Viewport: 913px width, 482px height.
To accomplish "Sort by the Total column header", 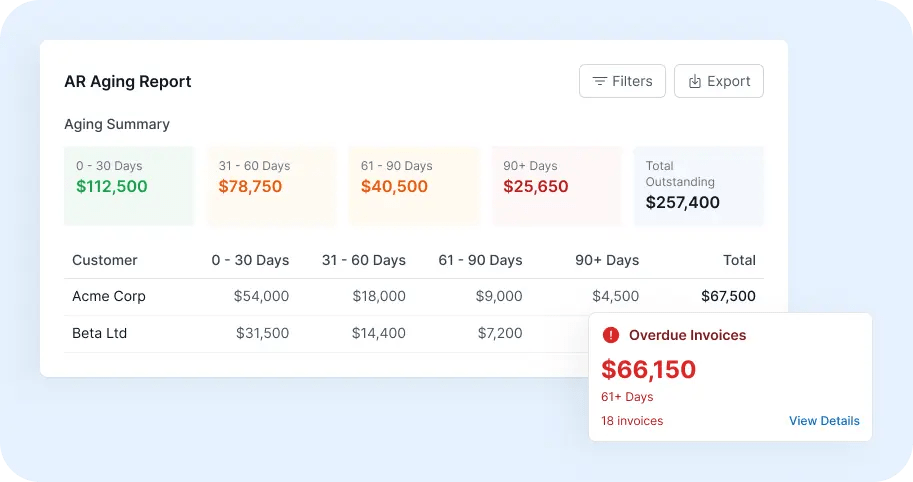I will 739,260.
